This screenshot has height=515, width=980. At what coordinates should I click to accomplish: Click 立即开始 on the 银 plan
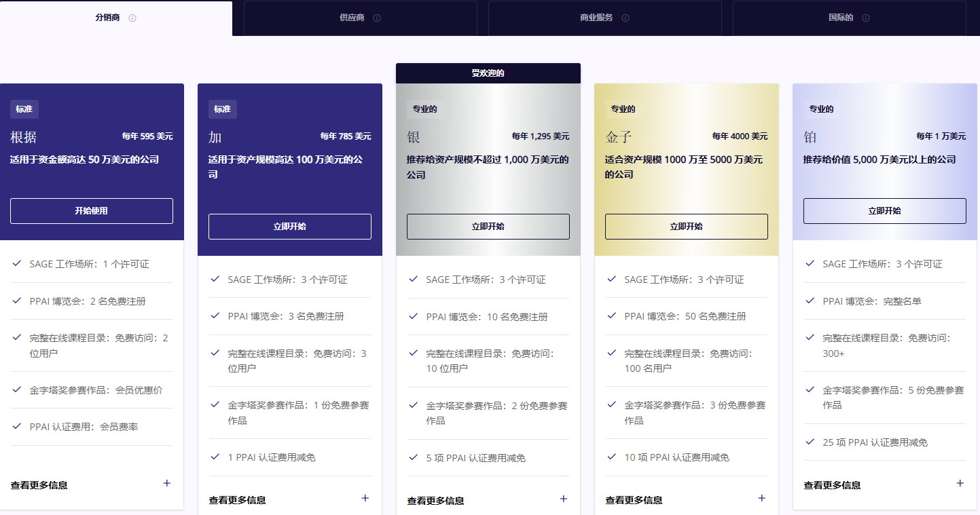488,227
